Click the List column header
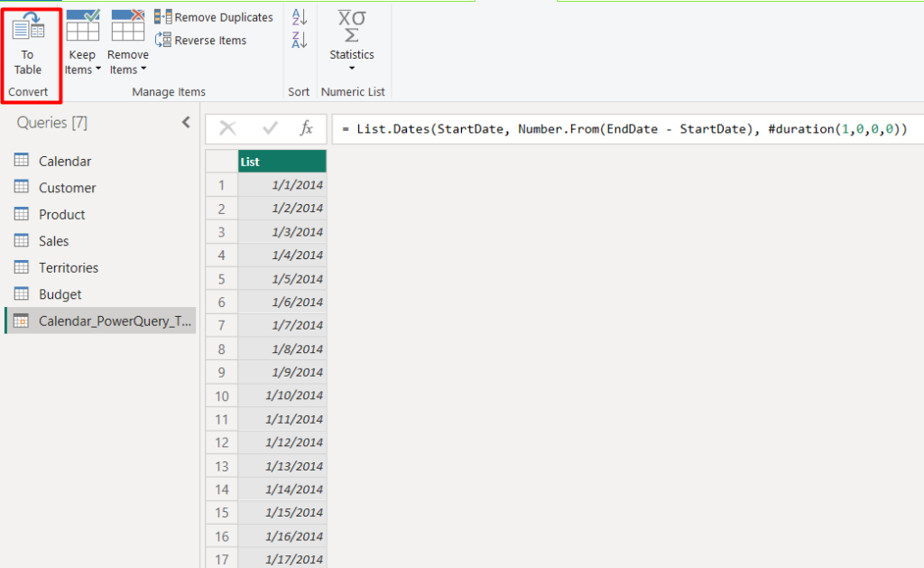The width and height of the screenshot is (924, 568). coord(282,161)
